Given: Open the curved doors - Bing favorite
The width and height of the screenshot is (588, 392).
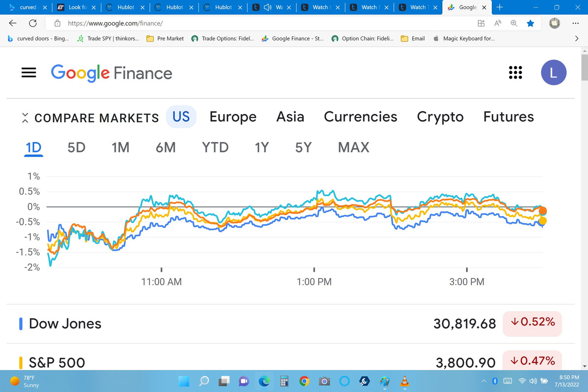Looking at the screenshot, I should (x=38, y=38).
